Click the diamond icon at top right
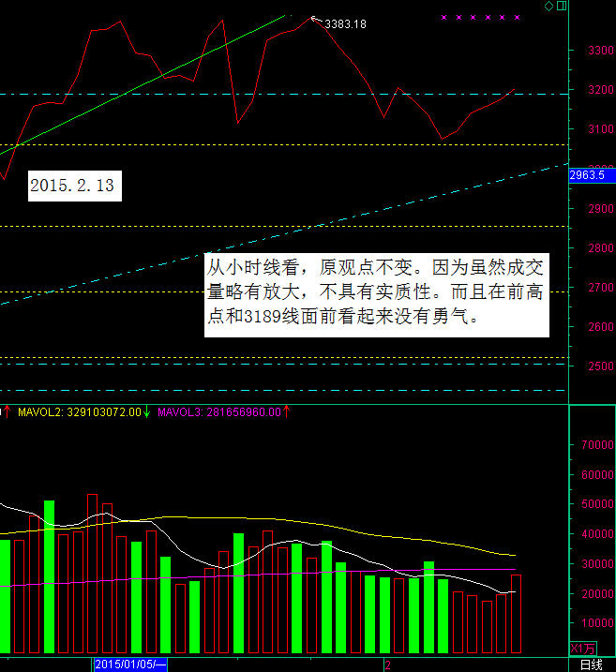Screen dimensions: 616x672 [548, 7]
